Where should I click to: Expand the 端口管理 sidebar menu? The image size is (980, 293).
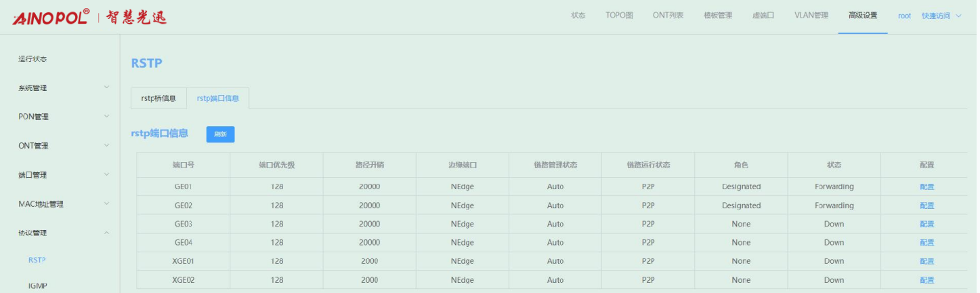[x=61, y=175]
